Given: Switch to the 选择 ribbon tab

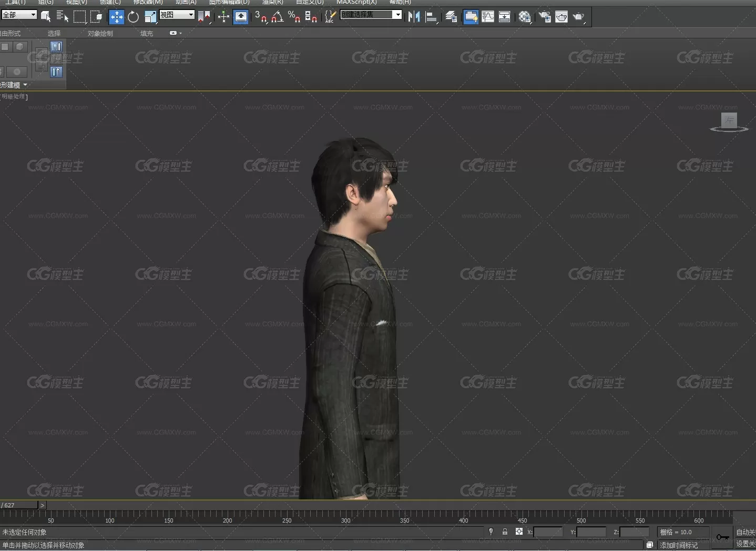Looking at the screenshot, I should click(x=54, y=33).
